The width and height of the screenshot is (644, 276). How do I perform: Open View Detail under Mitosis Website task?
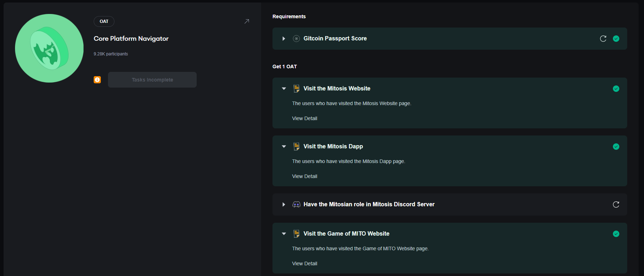(x=305, y=118)
